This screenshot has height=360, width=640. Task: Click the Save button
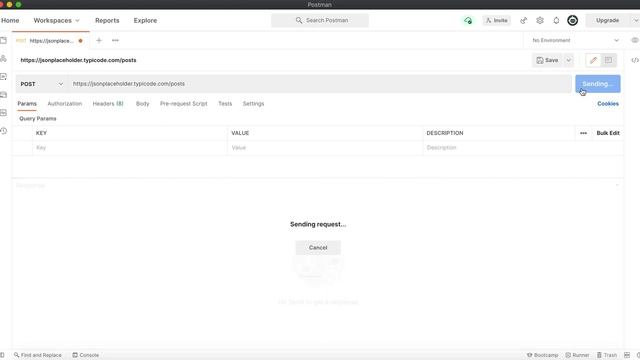click(x=547, y=60)
